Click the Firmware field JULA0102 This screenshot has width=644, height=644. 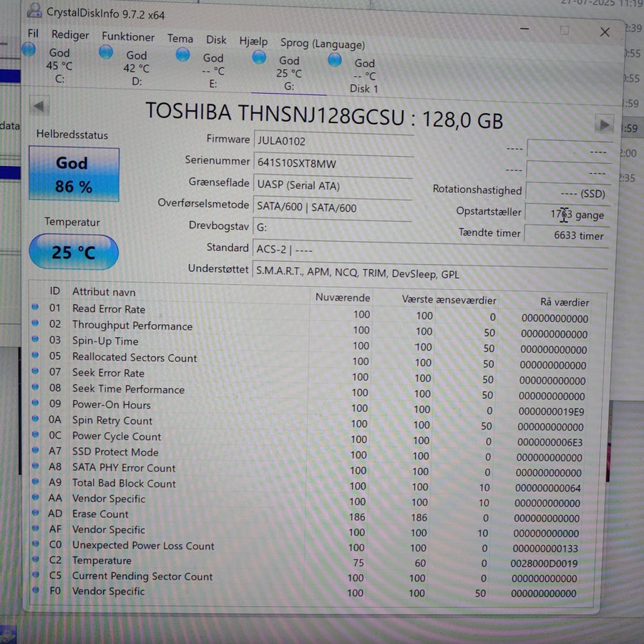click(333, 141)
